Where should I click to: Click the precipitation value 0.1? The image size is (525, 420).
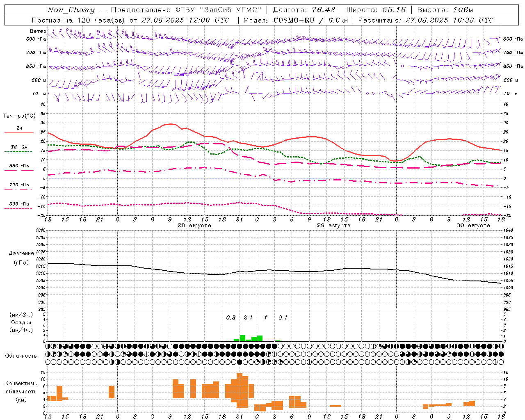[x=283, y=317]
